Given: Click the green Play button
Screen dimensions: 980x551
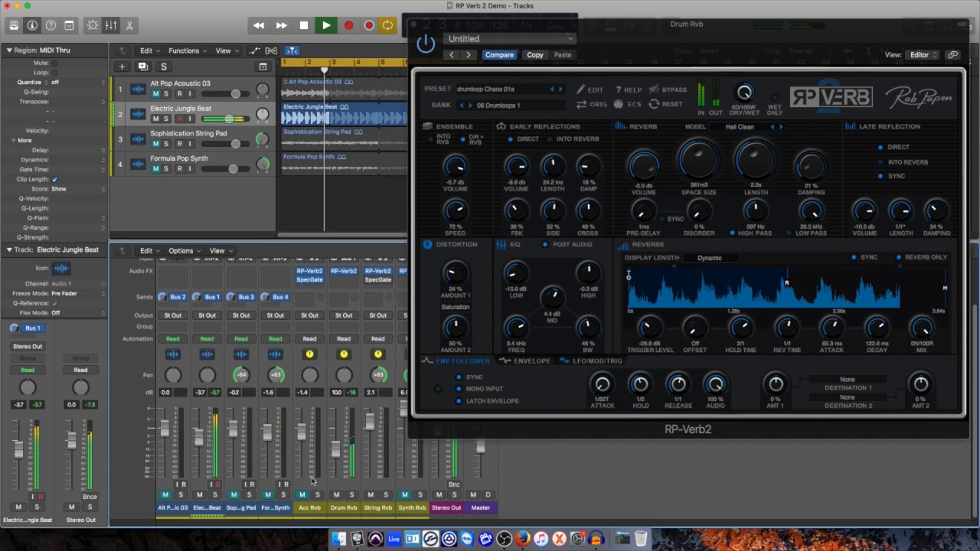Looking at the screenshot, I should 326,25.
